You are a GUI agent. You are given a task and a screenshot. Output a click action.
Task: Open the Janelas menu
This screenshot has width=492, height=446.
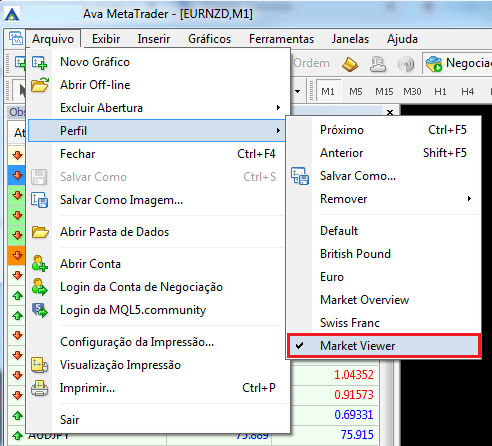[x=350, y=39]
